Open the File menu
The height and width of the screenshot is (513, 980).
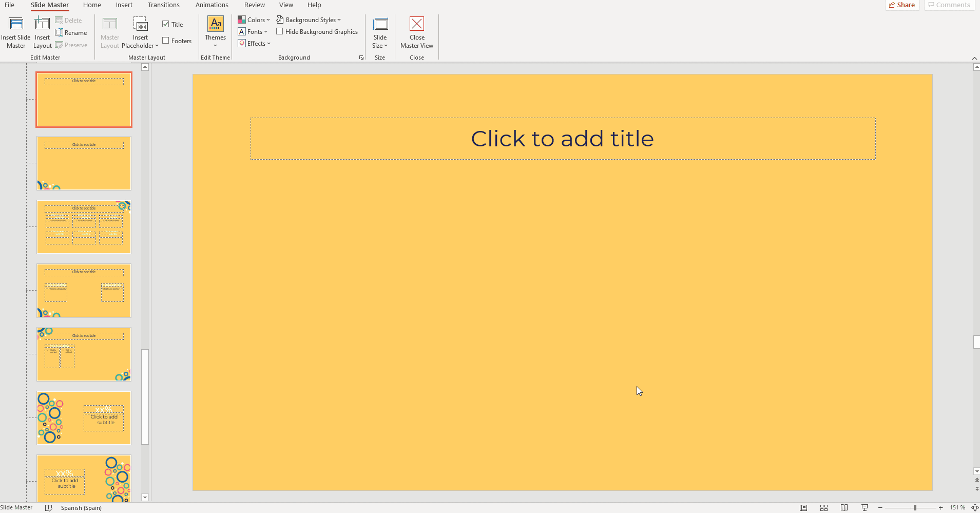click(9, 5)
